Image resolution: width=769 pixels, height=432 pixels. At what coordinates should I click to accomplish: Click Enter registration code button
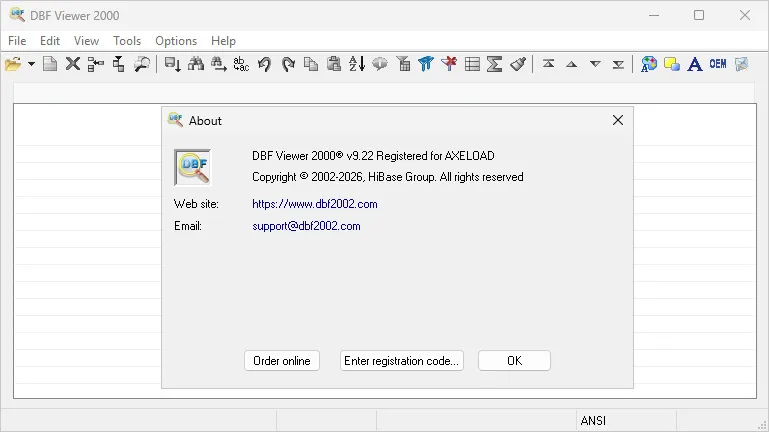[402, 361]
